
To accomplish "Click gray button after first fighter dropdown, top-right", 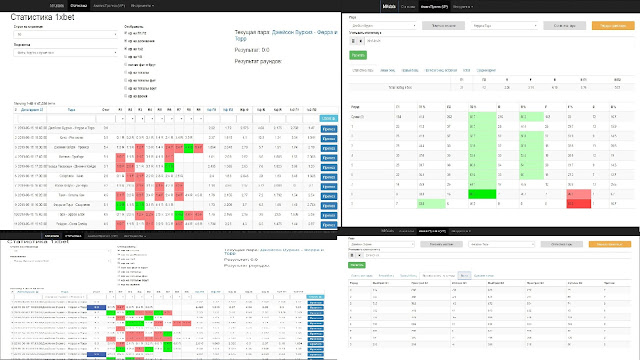I will coord(443,26).
